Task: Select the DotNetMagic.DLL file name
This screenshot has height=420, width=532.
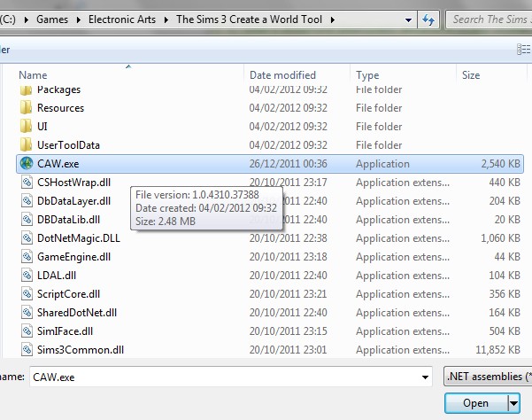Action: tap(79, 238)
